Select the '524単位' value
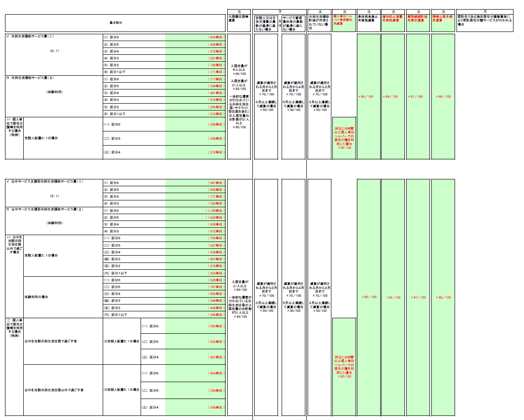The height and width of the screenshot is (420, 524). point(216,203)
